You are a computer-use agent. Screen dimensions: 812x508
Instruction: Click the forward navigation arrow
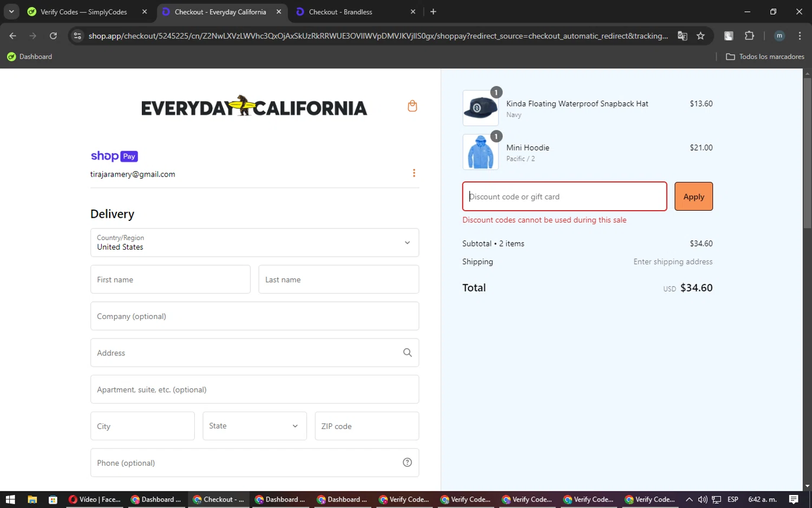click(x=33, y=36)
